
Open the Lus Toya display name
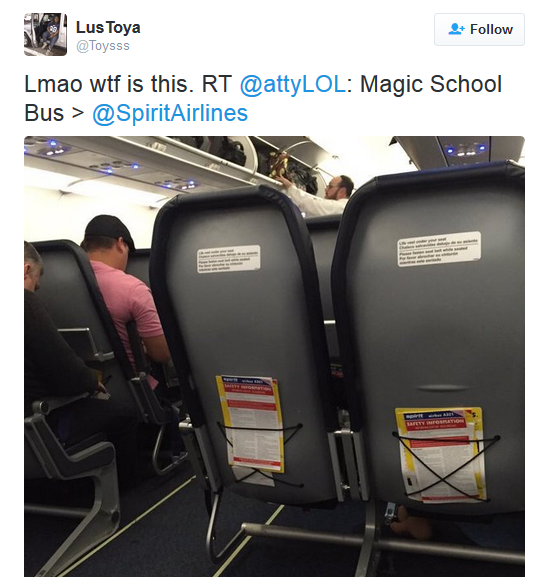pos(108,28)
